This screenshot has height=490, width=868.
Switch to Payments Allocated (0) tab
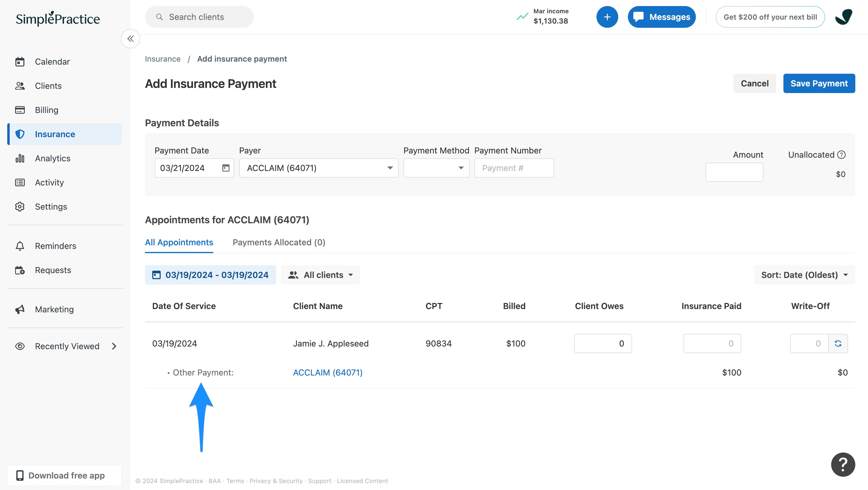279,242
